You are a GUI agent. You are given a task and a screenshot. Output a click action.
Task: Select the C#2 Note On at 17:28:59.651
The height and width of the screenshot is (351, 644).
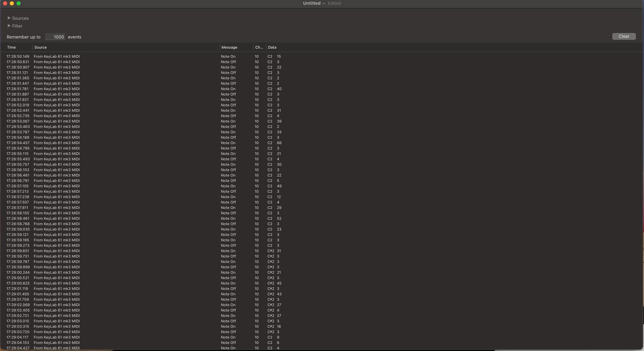pos(134,251)
